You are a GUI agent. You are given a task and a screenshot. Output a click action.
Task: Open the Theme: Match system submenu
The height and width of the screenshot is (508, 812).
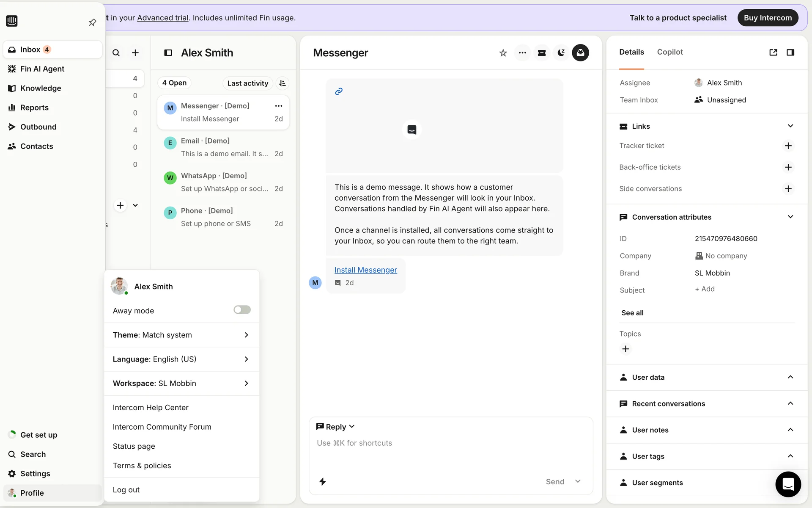point(181,335)
